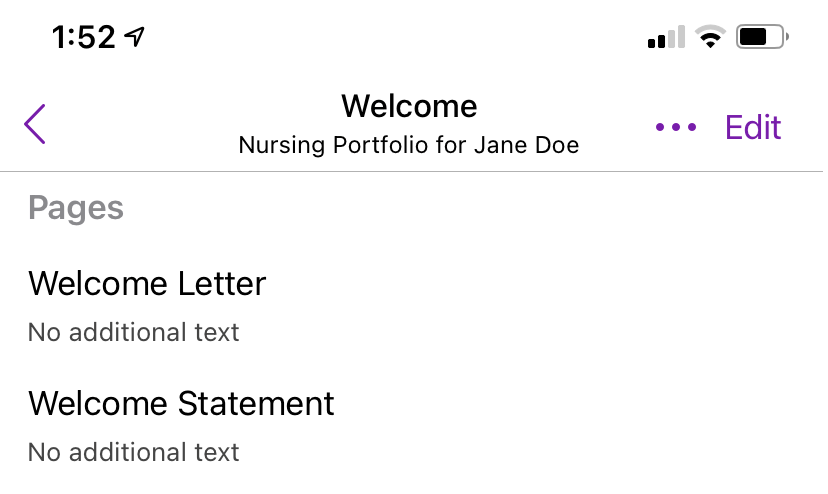
Task: Tap the word Letter in first page title
Action: pyautogui.click(x=222, y=284)
